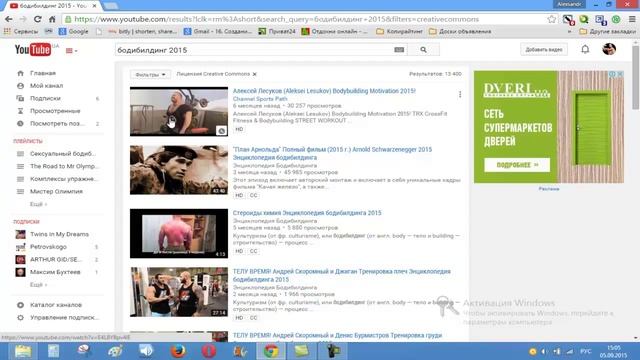The width and height of the screenshot is (640, 360).
Task: Open Opera from the taskbar
Action: (x=209, y=351)
